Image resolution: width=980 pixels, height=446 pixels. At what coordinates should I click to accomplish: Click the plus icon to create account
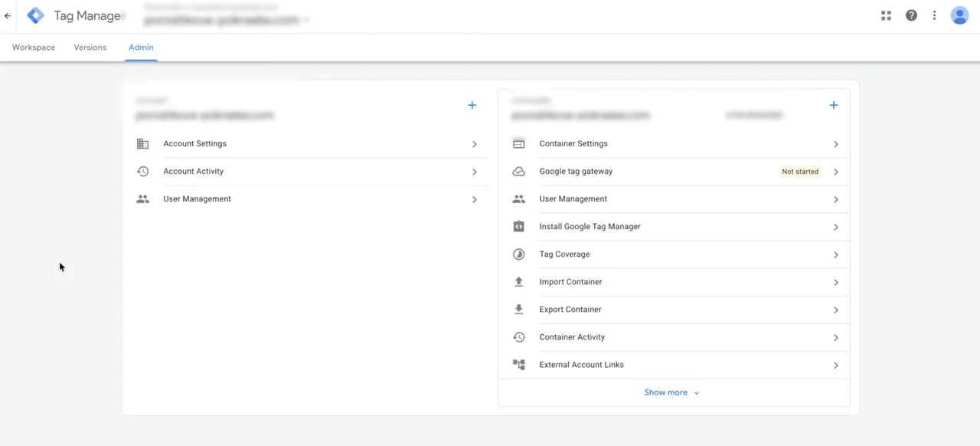(472, 105)
